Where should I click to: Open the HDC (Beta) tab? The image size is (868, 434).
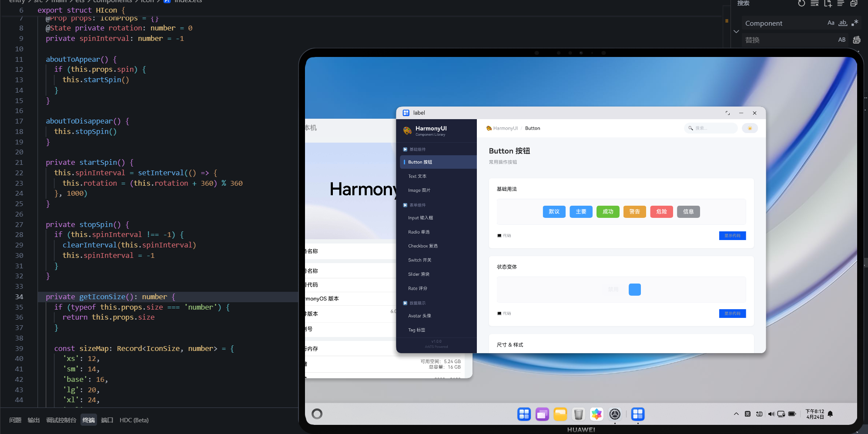[x=134, y=420]
